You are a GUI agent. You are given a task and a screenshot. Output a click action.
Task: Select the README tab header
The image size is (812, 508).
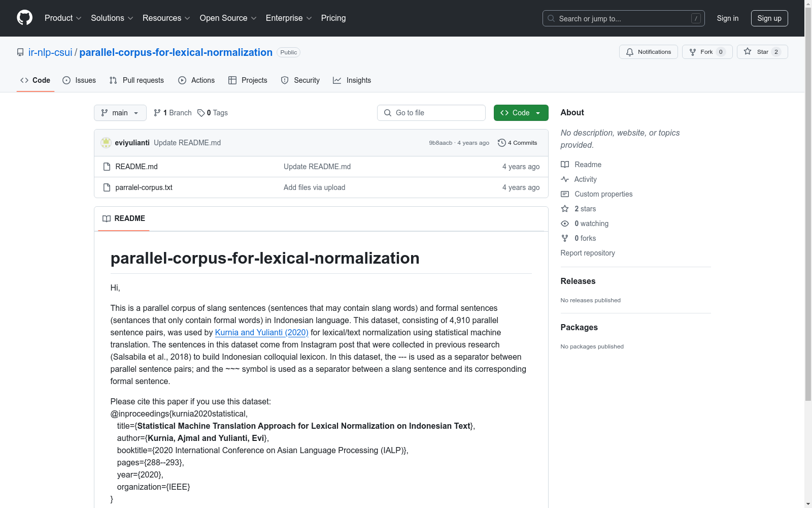click(124, 218)
